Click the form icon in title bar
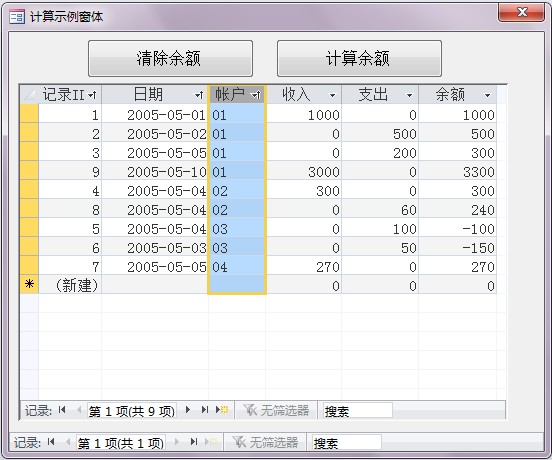 point(17,17)
